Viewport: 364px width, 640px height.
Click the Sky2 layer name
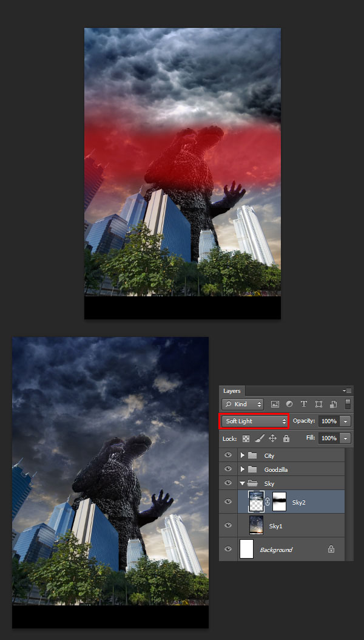(298, 502)
